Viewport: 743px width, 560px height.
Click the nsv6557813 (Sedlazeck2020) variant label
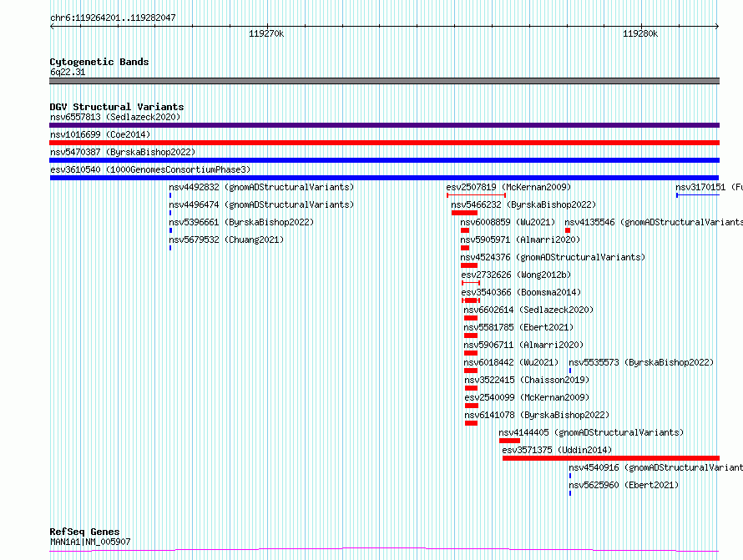(115, 117)
